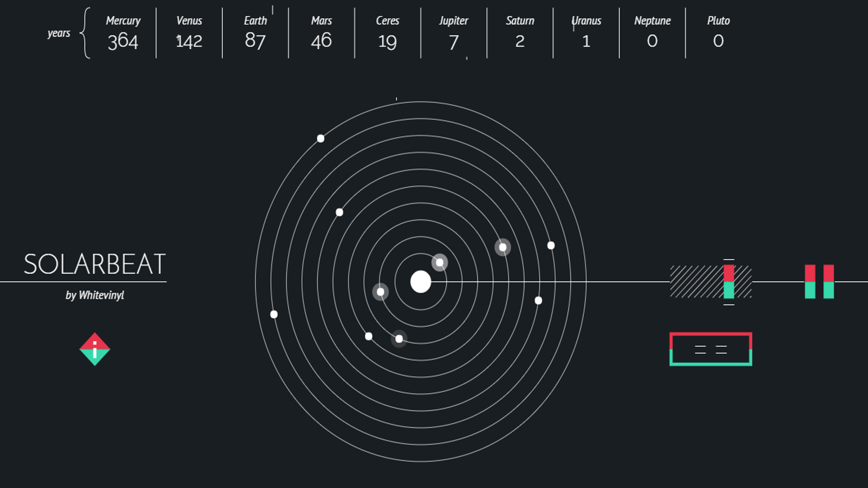This screenshot has width=868, height=488.
Task: Click Venus's year count 142
Action: (x=189, y=41)
